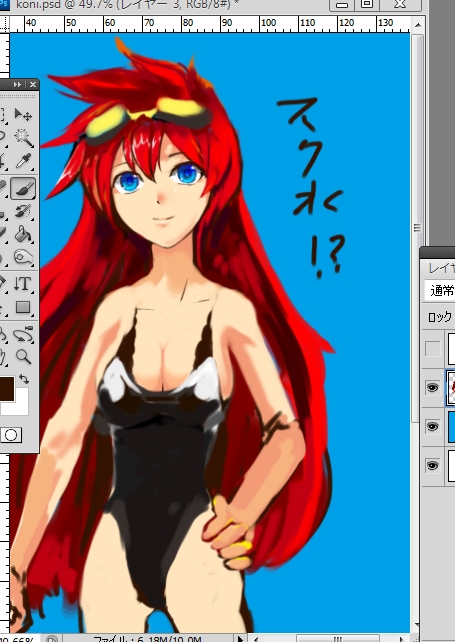Click the Photoshop Ps application icon
Image resolution: width=455 pixels, height=642 pixels.
tap(4, 4)
